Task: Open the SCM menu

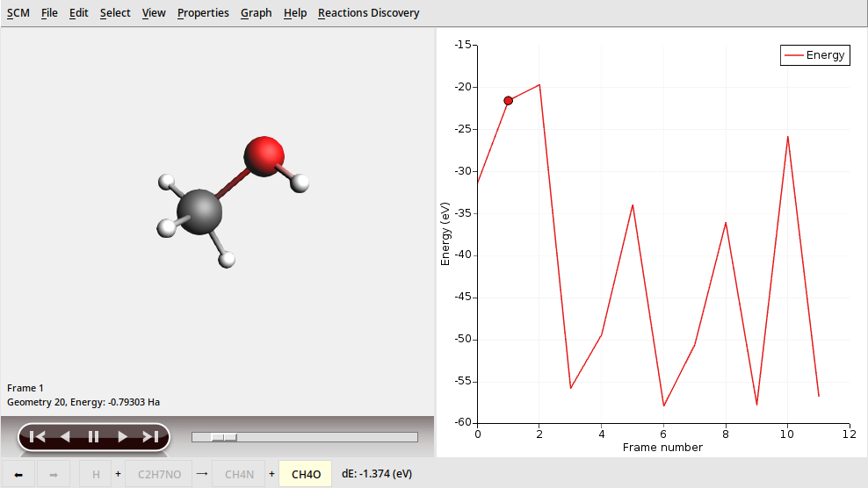Action: coord(18,13)
